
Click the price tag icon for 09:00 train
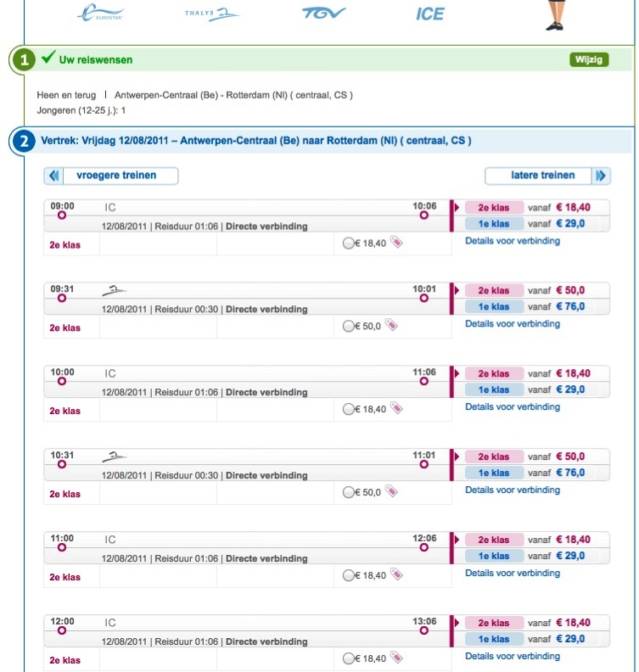point(396,243)
